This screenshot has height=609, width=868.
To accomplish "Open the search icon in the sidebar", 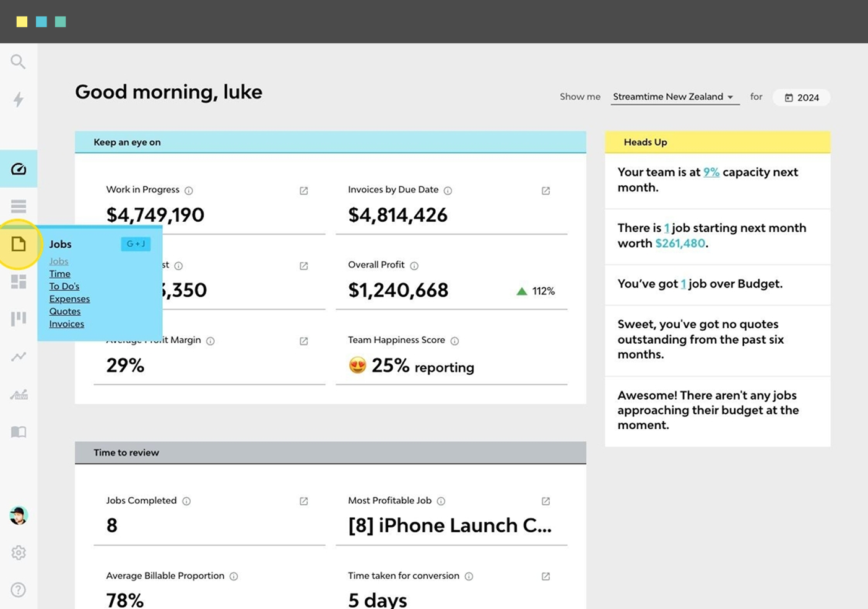I will (18, 61).
